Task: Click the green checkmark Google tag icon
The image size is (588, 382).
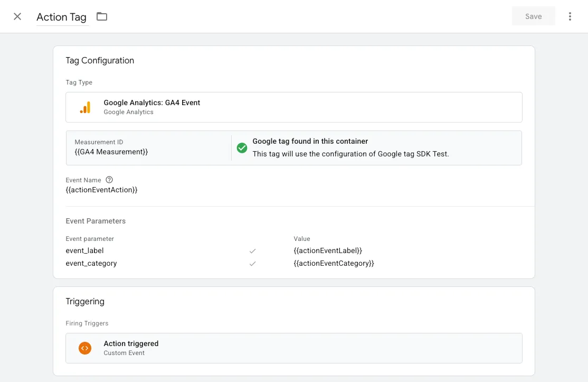Action: pyautogui.click(x=242, y=148)
